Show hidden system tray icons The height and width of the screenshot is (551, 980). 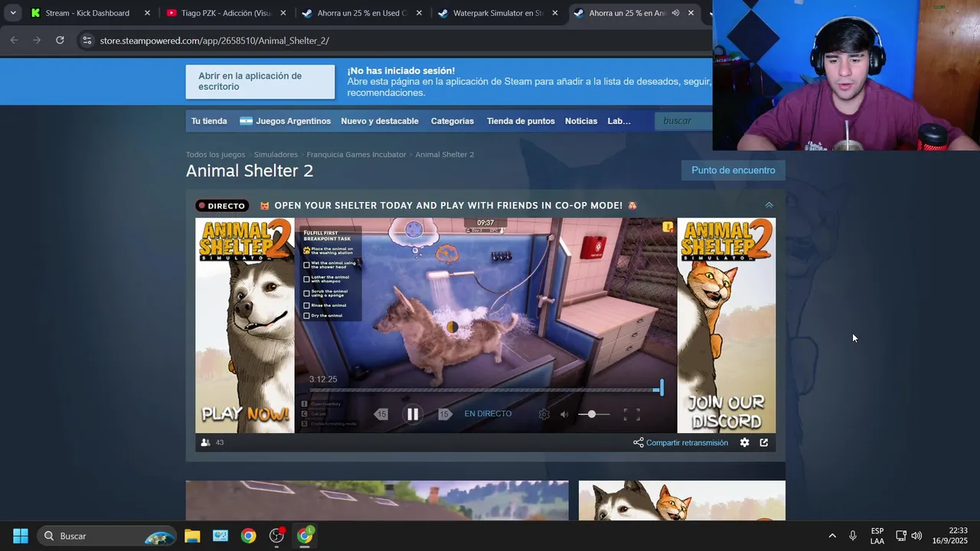coord(832,536)
